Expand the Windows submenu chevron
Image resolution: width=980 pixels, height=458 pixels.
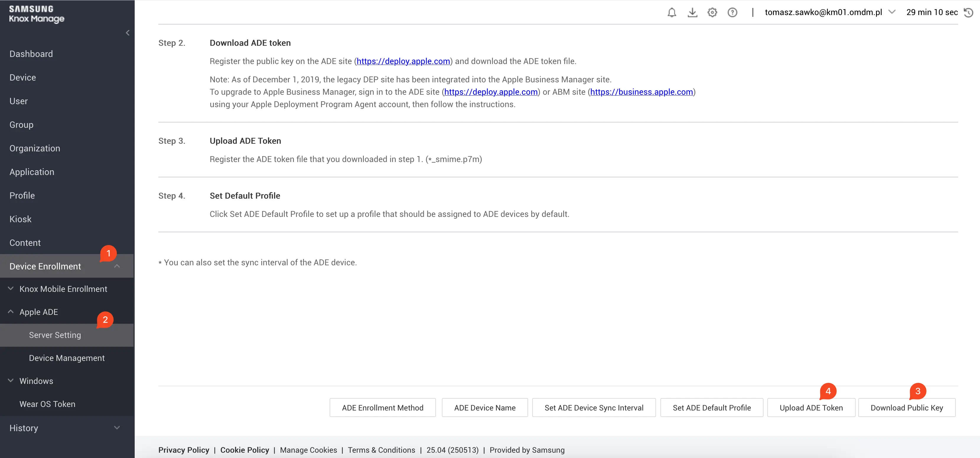click(x=11, y=380)
